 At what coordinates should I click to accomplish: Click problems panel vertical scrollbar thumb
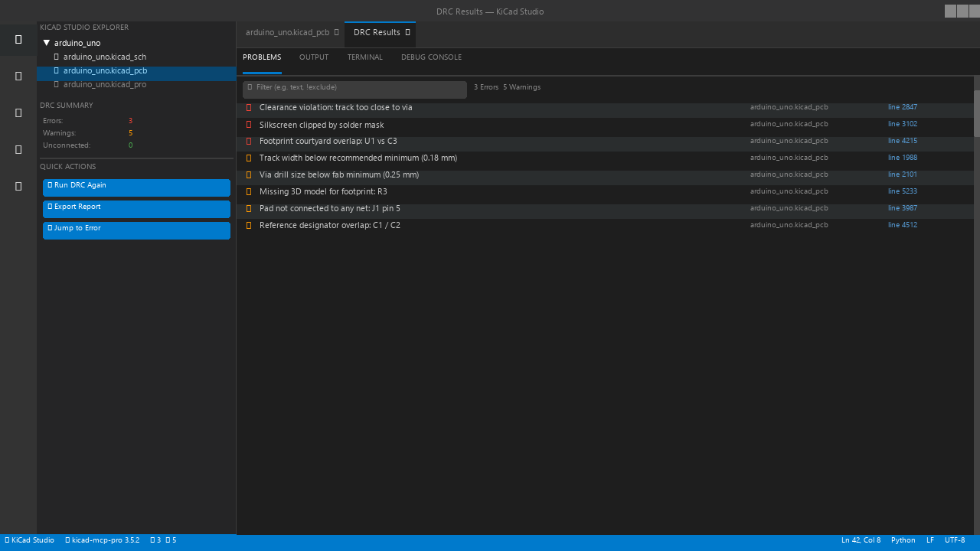[x=977, y=113]
